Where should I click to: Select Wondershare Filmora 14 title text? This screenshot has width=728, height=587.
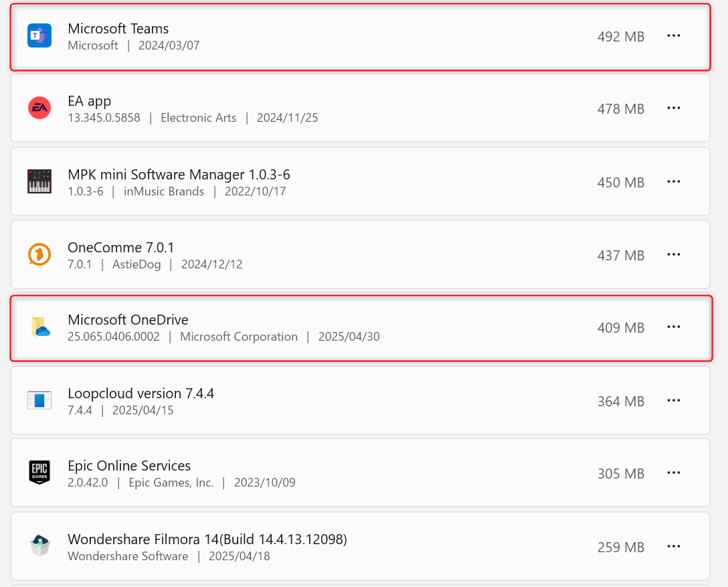[x=207, y=539]
